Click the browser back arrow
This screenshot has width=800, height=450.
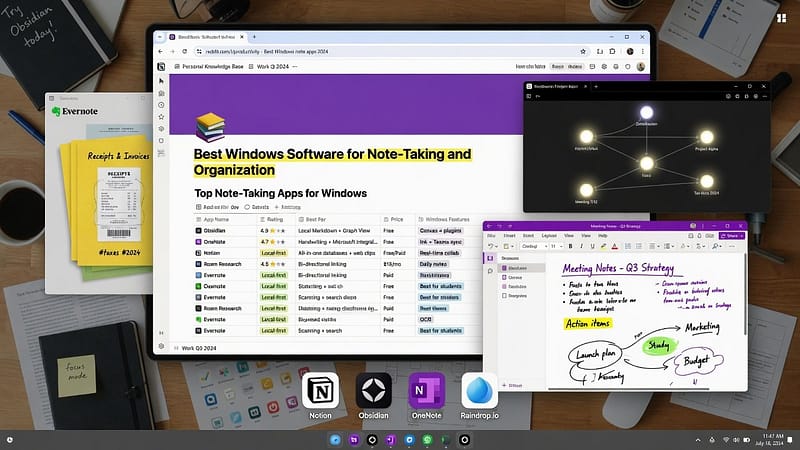(x=161, y=52)
